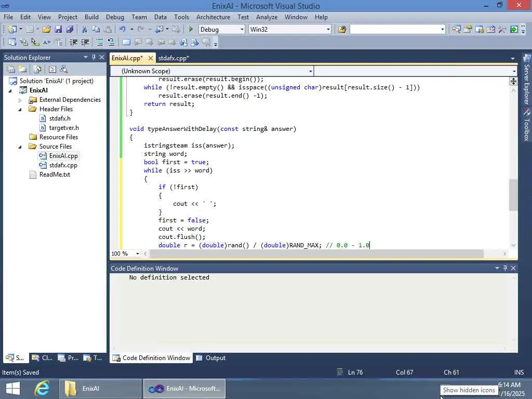532x399 pixels.
Task: View Code icon in Solution Explorer
Action: pyautogui.click(x=52, y=69)
